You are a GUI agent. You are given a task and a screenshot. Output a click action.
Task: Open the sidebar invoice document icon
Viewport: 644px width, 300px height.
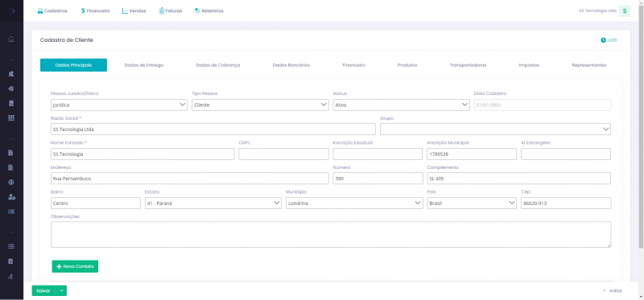point(11,153)
